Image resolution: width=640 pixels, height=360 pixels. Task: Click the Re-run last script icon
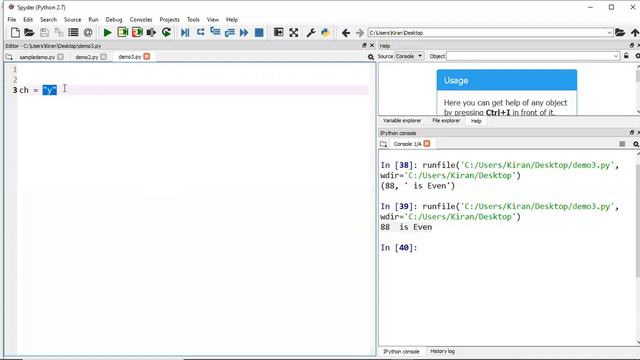(x=166, y=33)
